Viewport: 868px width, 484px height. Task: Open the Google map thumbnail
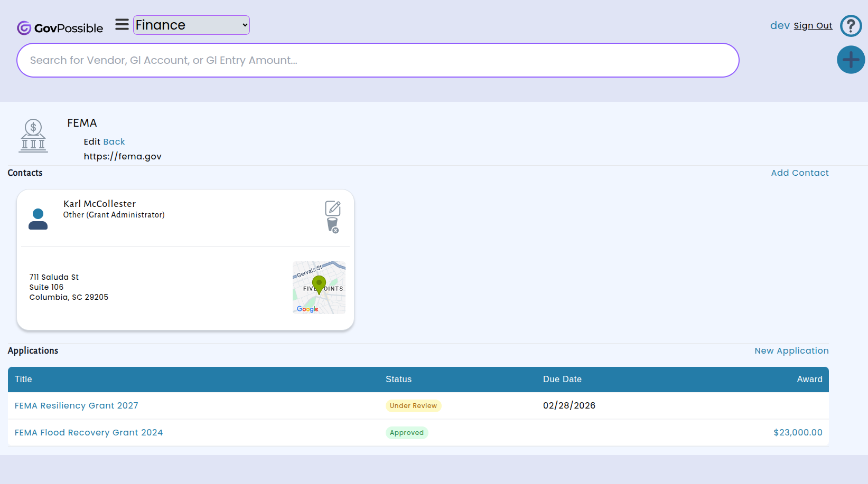tap(319, 288)
